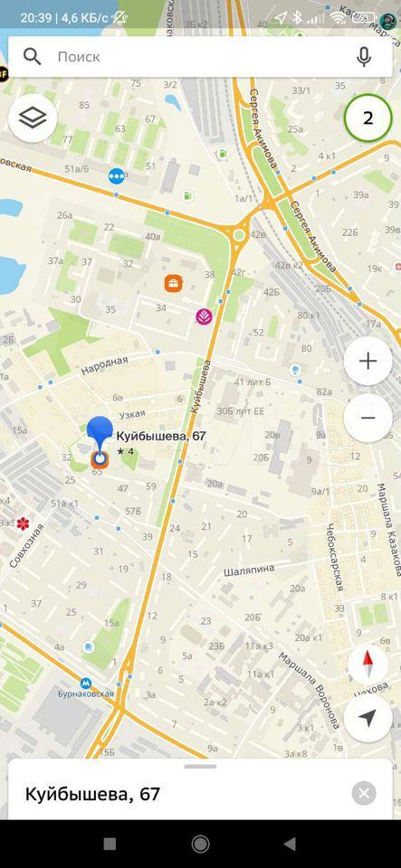Open the green circle badge showing 2

point(368,118)
